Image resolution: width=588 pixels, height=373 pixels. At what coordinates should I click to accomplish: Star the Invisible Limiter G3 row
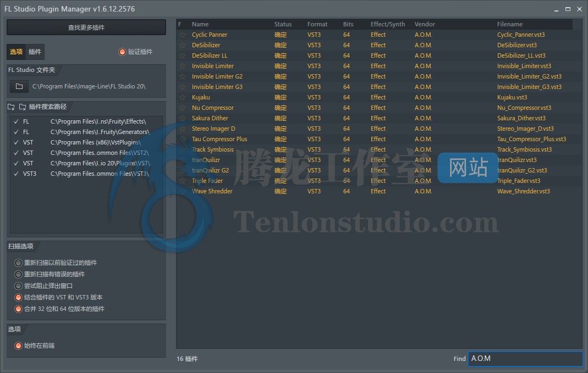pyautogui.click(x=182, y=87)
